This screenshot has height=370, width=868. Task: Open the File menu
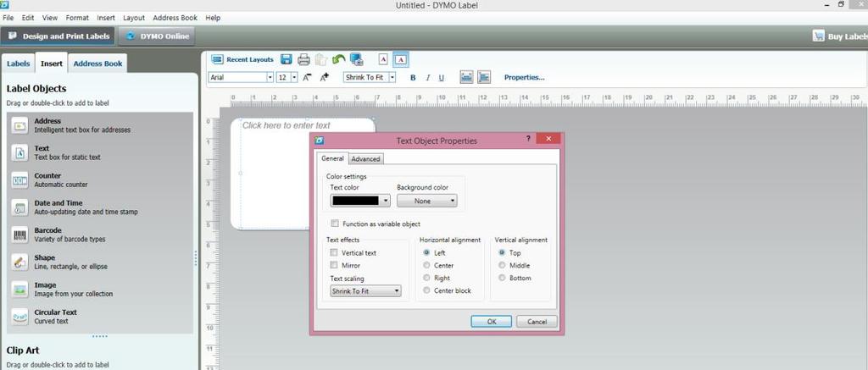(8, 18)
